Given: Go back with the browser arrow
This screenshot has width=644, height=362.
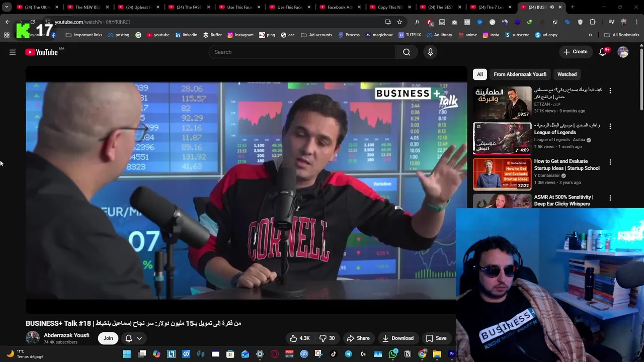Looking at the screenshot, I should pyautogui.click(x=7, y=22).
